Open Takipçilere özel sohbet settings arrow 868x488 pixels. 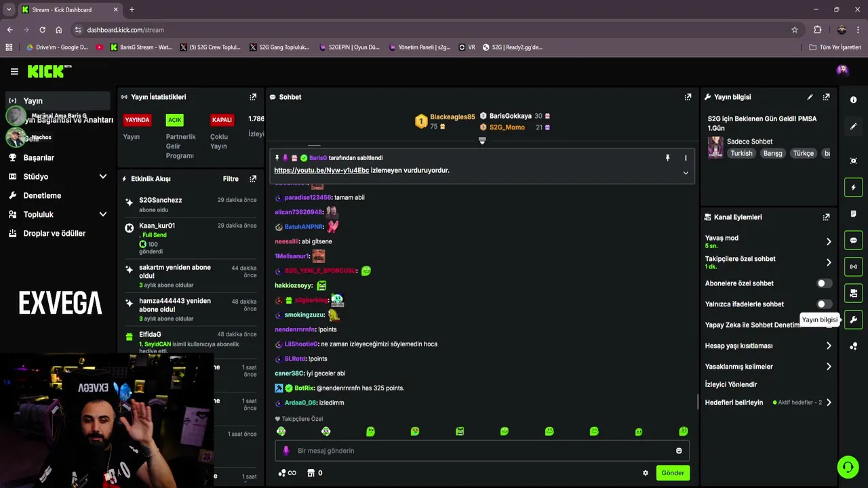(829, 262)
